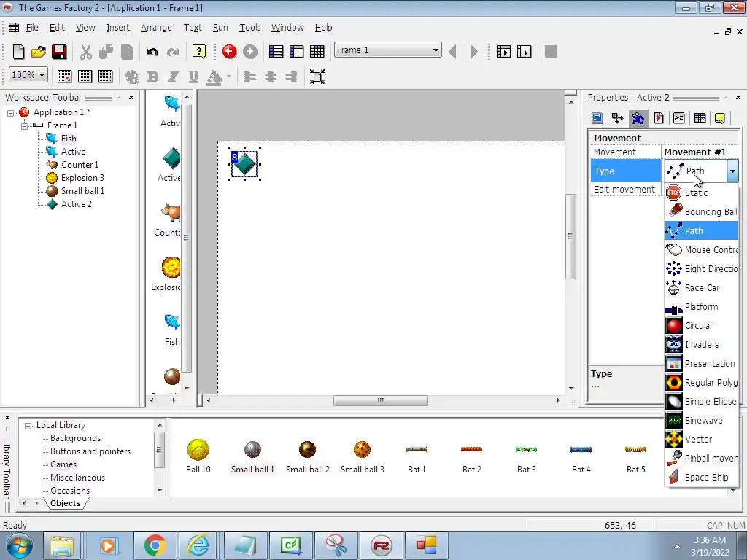Toggle Bold text formatting

pos(153,77)
